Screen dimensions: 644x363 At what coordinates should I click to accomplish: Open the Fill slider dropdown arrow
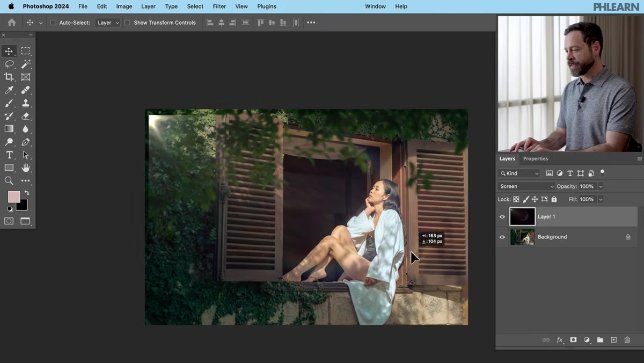point(601,199)
